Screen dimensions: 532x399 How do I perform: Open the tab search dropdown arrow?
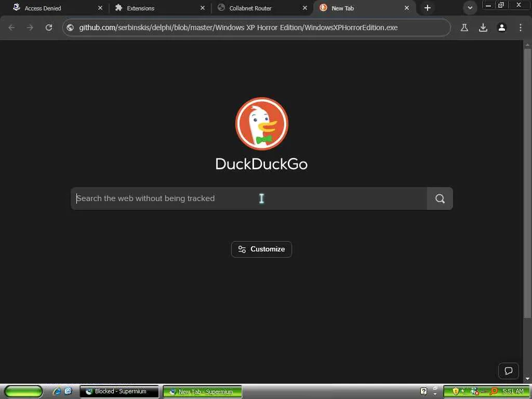pyautogui.click(x=470, y=8)
